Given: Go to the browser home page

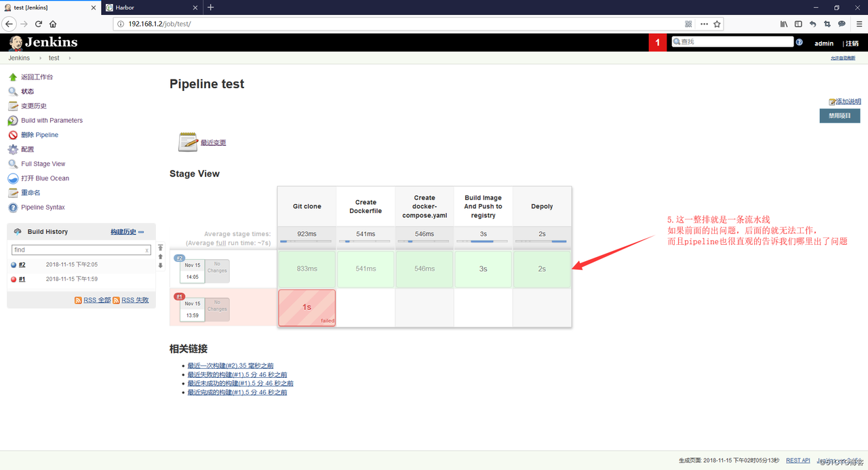Looking at the screenshot, I should tap(53, 24).
